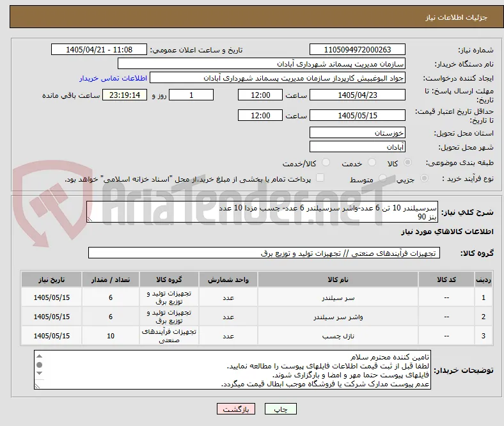Image resolution: width=504 pixels, height=426 pixels.
Task: Click the بازگشت (back) button
Action: (236, 409)
